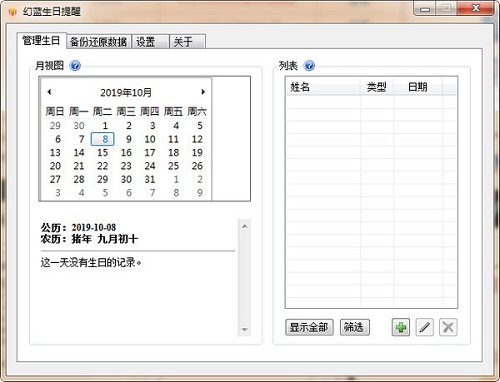Minimize the 幻蓝生日提醒 window
The height and width of the screenshot is (382, 500).
tap(425, 9)
